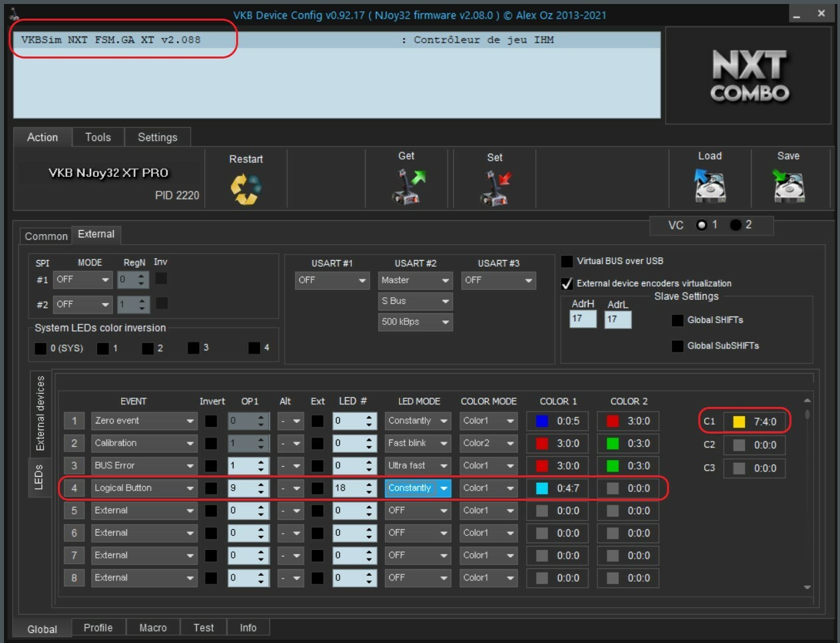Click the NXT Combo logo
This screenshot has width=840, height=643.
point(749,76)
